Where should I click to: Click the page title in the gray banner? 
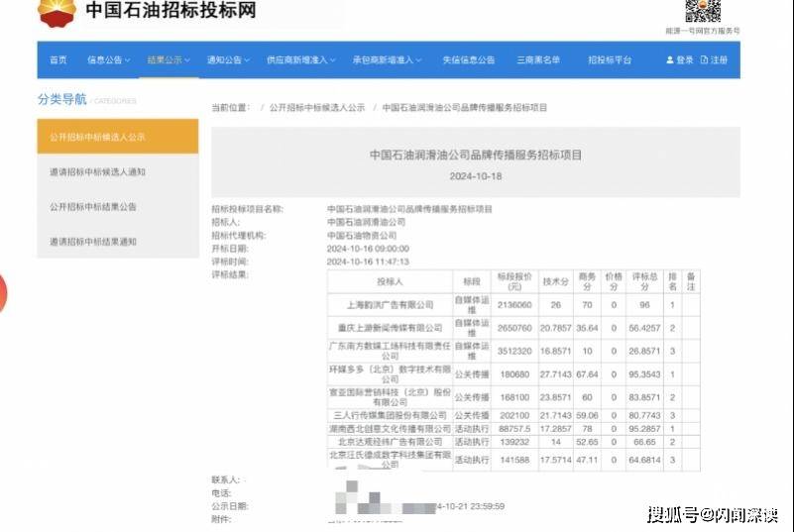pyautogui.click(x=476, y=155)
